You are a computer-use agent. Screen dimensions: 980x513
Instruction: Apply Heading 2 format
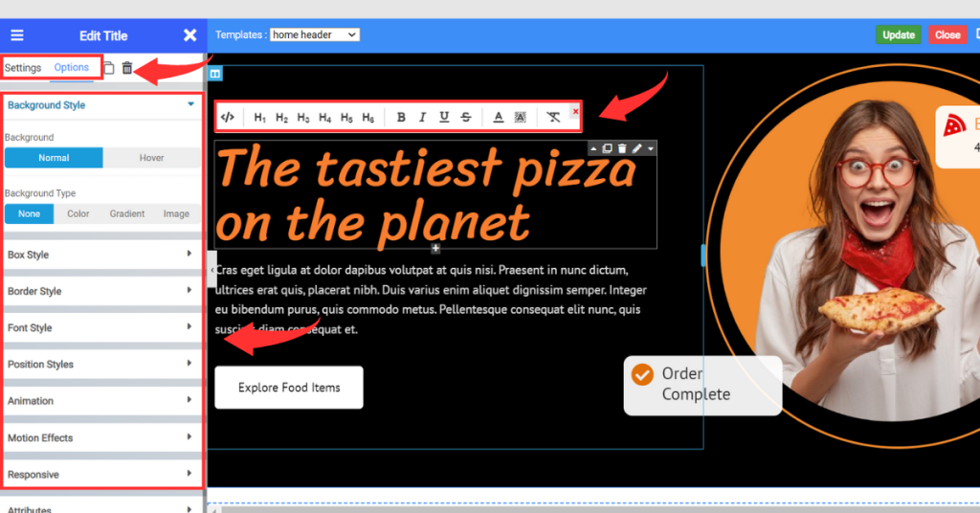(282, 118)
